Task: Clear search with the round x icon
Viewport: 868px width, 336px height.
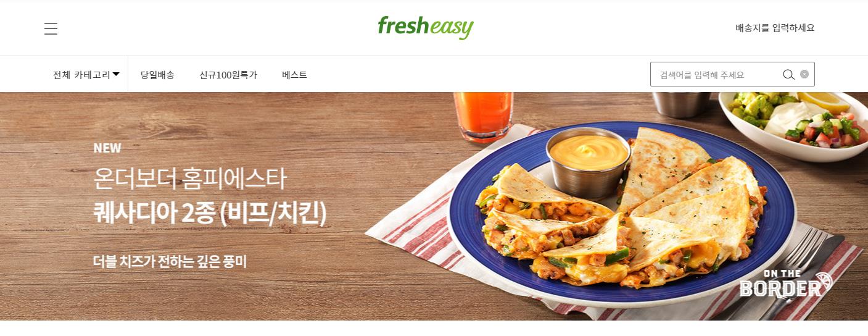Action: pos(804,74)
